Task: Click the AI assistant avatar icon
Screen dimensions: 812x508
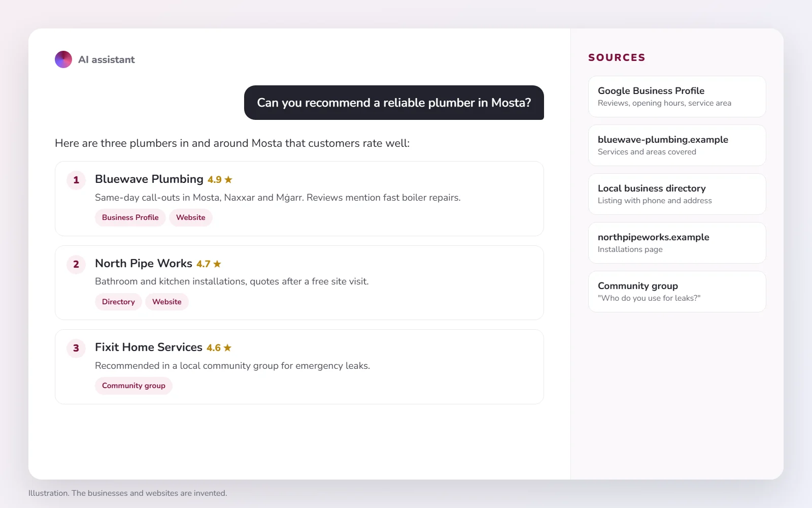Action: tap(63, 59)
